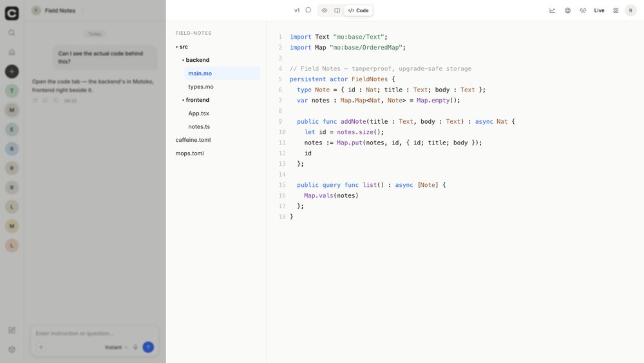Open the v1 version selector
Viewport: 644px width, 363px height.
point(297,10)
